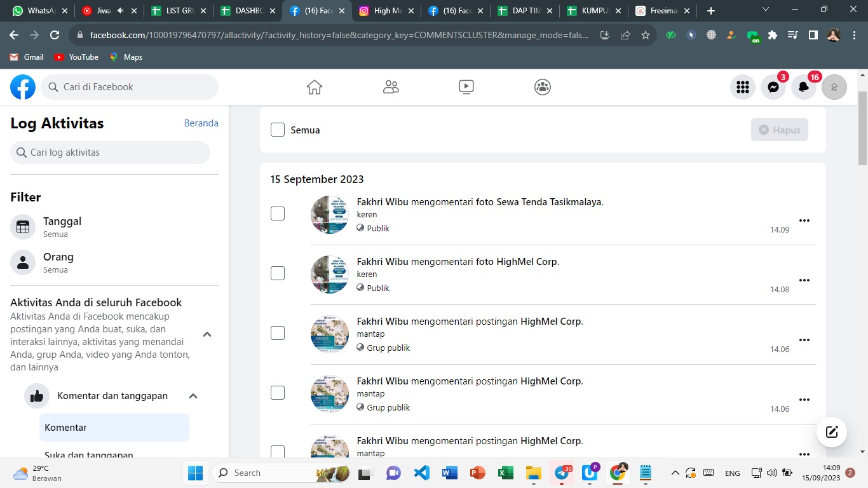This screenshot has height=488, width=868.
Task: Open Friends icon in top navigation
Action: pos(391,87)
